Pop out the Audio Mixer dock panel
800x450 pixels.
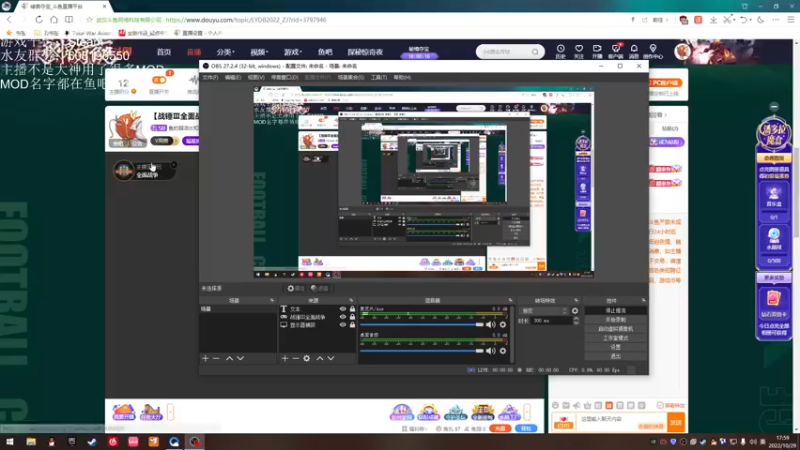[510, 301]
